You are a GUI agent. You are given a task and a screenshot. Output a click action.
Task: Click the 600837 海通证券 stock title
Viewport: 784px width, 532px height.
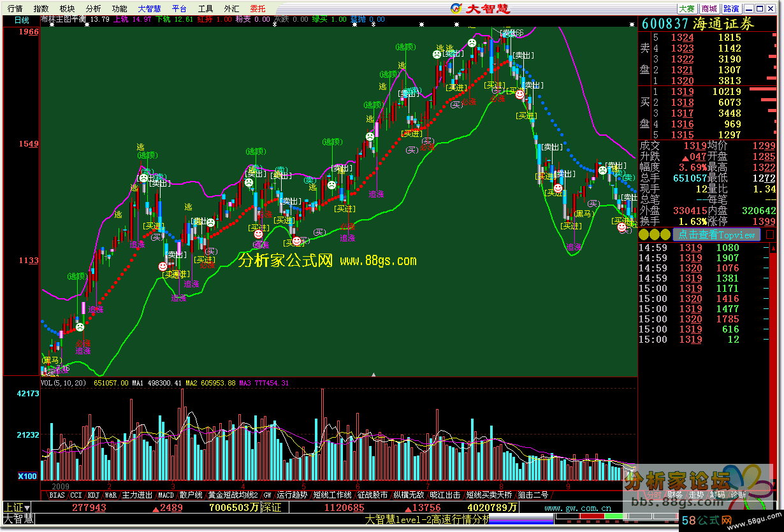pos(698,24)
